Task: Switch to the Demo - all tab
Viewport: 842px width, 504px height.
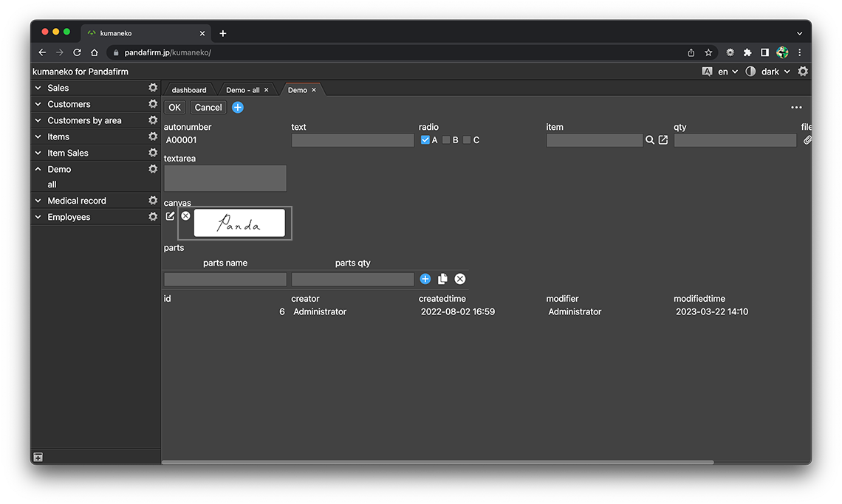Action: click(243, 90)
